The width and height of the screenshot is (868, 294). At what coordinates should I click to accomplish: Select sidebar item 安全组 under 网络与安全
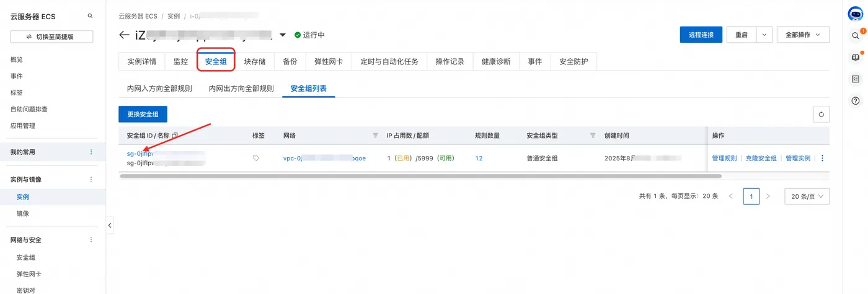coord(26,257)
